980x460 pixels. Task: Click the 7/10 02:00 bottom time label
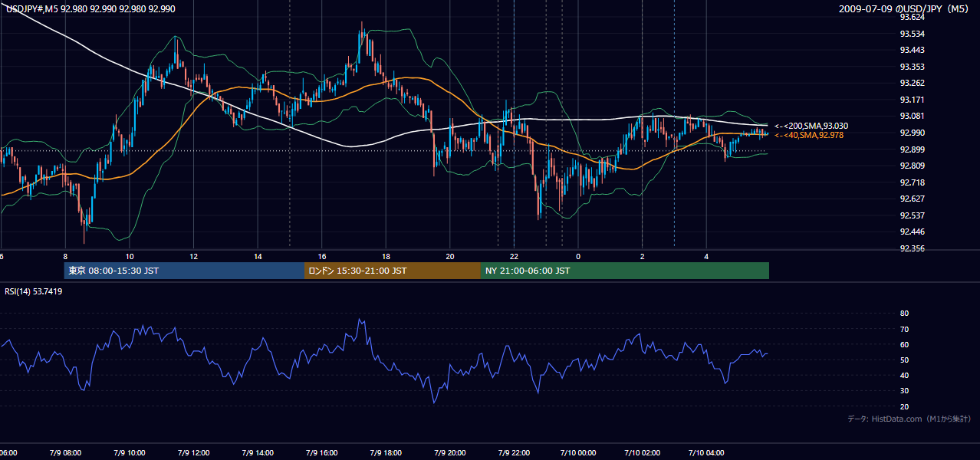(643, 453)
